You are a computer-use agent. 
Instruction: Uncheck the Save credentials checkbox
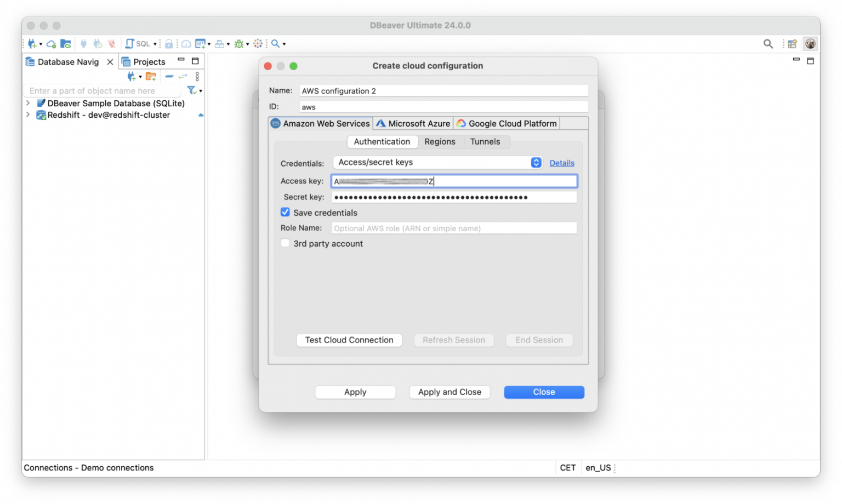pos(285,212)
